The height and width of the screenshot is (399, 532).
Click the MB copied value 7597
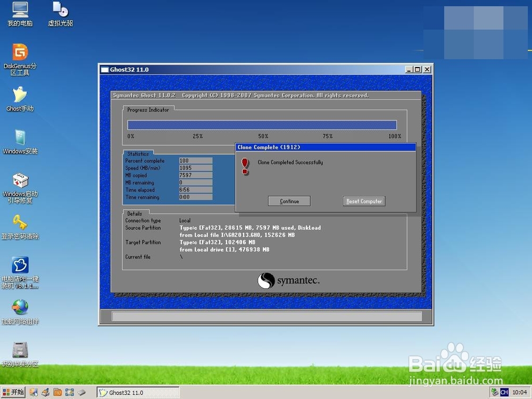(196, 175)
